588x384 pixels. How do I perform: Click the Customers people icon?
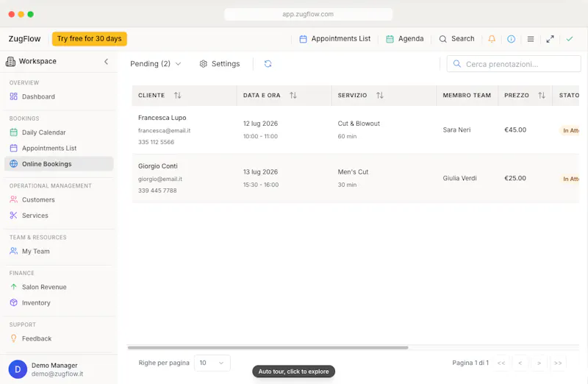13,199
